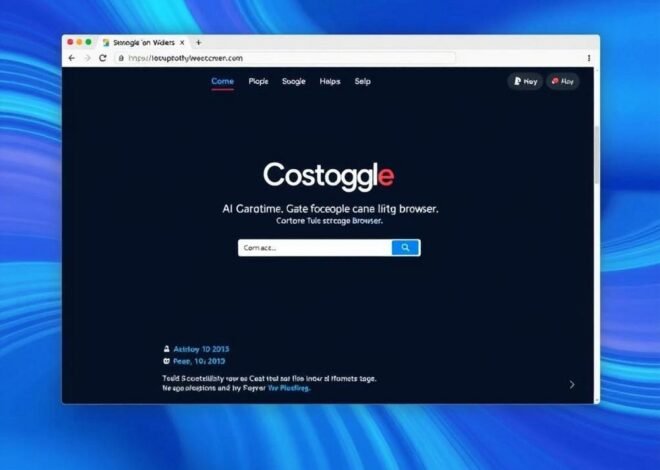The width and height of the screenshot is (660, 470).
Task: Open the Helps nav item
Action: [330, 81]
